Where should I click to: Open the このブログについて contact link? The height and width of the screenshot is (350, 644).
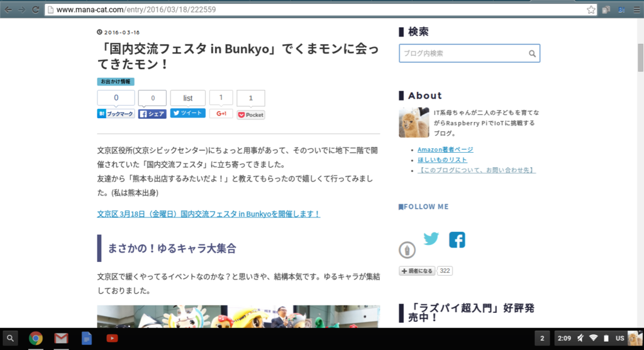coord(477,170)
